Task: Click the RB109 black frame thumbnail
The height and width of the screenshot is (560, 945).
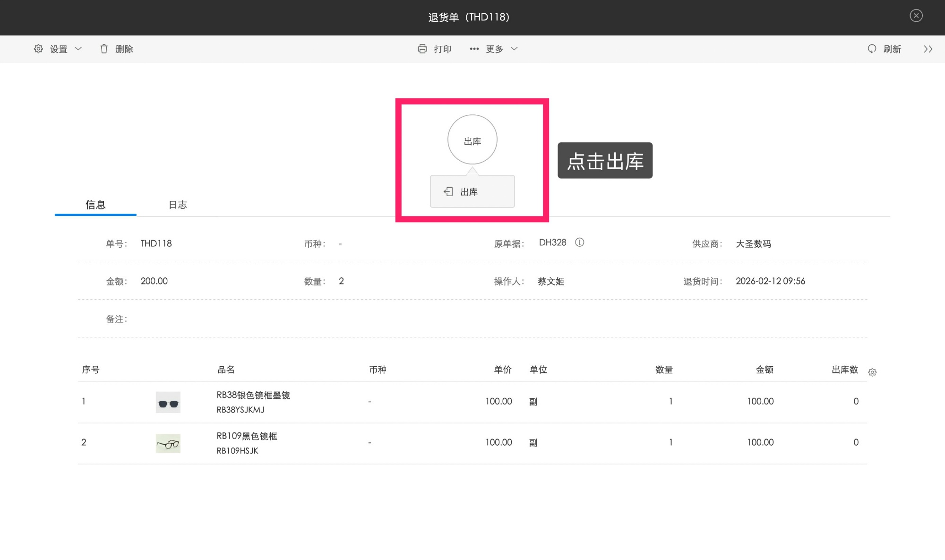Action: pyautogui.click(x=168, y=443)
